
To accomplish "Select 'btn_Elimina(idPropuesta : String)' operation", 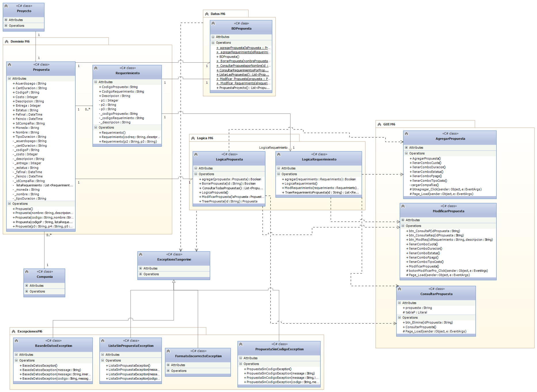I will [428, 323].
